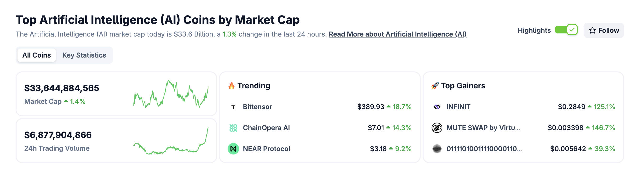
Task: Open Read More about Artificial Intelligence link
Action: tap(397, 34)
